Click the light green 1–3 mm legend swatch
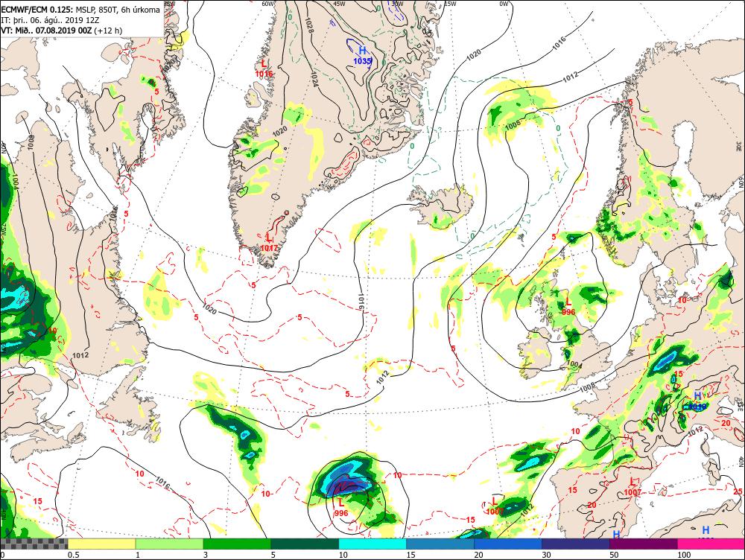 point(170,544)
